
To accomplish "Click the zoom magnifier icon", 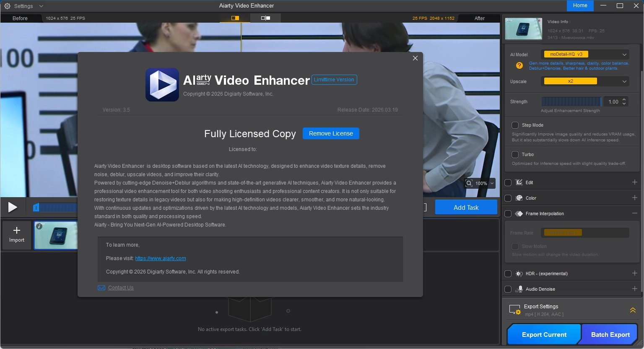I will point(469,183).
